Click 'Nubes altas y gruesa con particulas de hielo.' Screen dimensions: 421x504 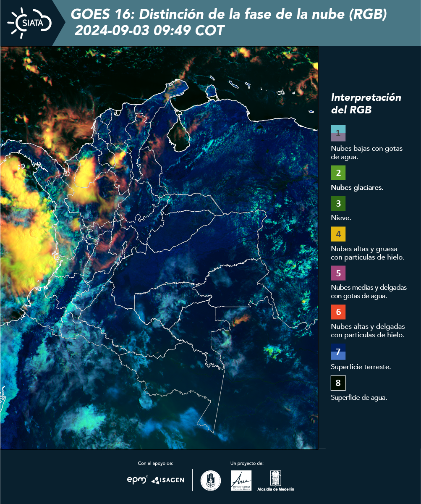(x=367, y=253)
